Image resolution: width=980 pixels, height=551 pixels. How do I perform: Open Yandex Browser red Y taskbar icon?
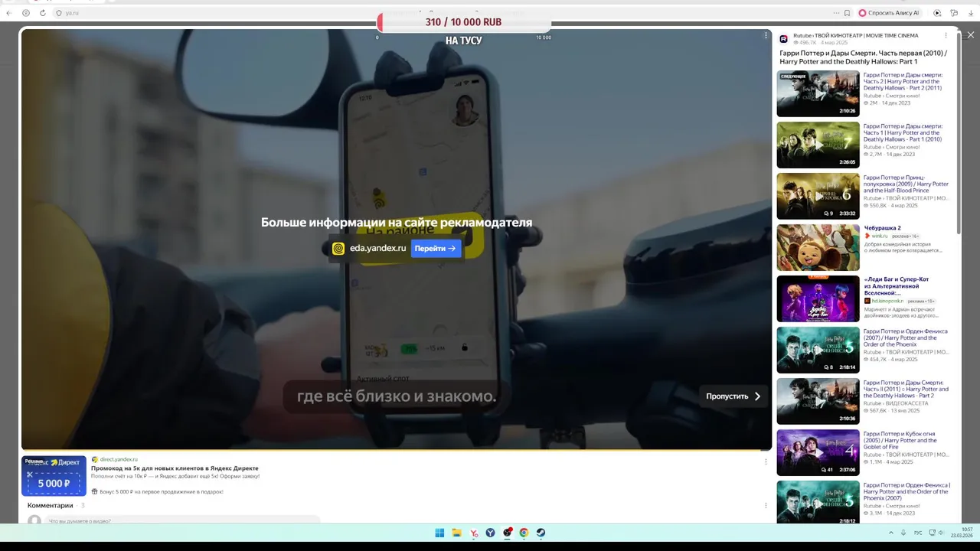pyautogui.click(x=474, y=533)
